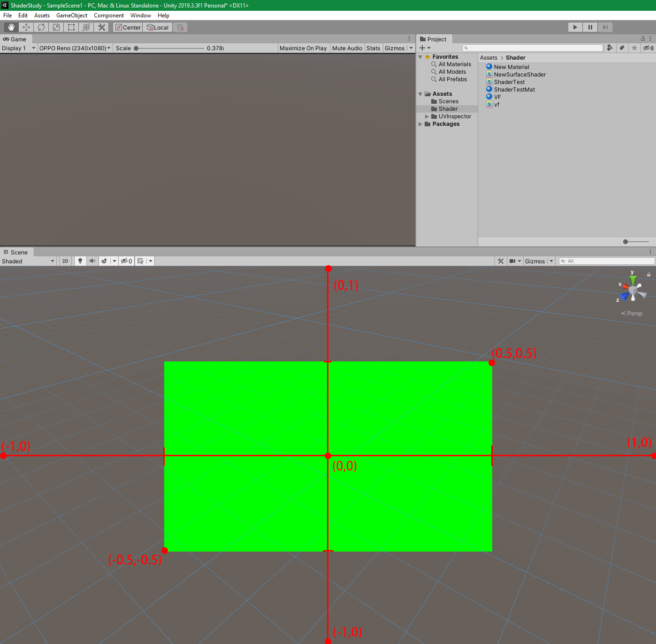656x644 pixels.
Task: Select the Rotate tool
Action: (41, 27)
